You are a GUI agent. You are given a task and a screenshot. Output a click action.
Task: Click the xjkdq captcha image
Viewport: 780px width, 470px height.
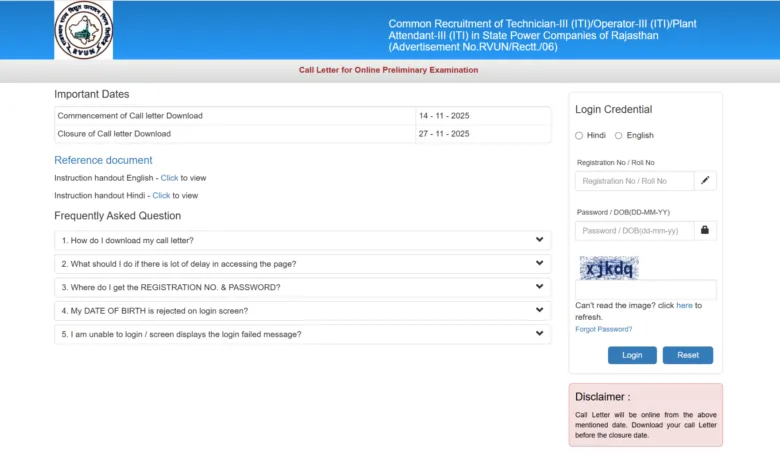click(x=609, y=268)
